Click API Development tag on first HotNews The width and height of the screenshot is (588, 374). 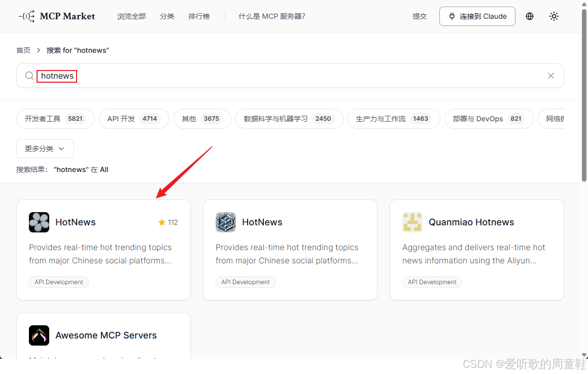(59, 282)
